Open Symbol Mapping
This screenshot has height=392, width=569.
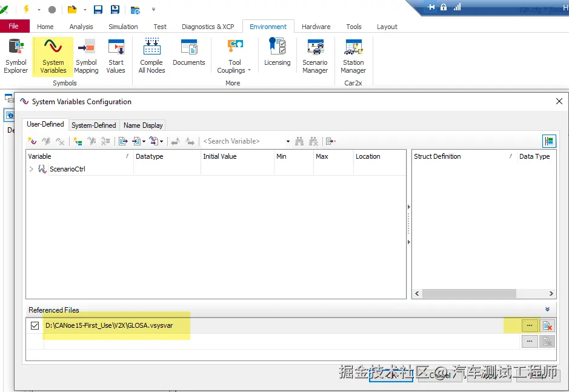click(x=87, y=56)
